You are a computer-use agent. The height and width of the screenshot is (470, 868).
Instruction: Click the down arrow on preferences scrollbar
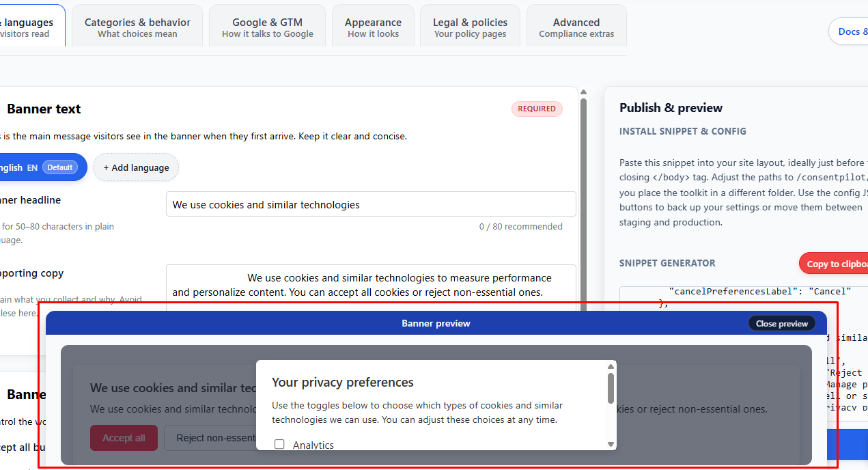click(x=611, y=443)
